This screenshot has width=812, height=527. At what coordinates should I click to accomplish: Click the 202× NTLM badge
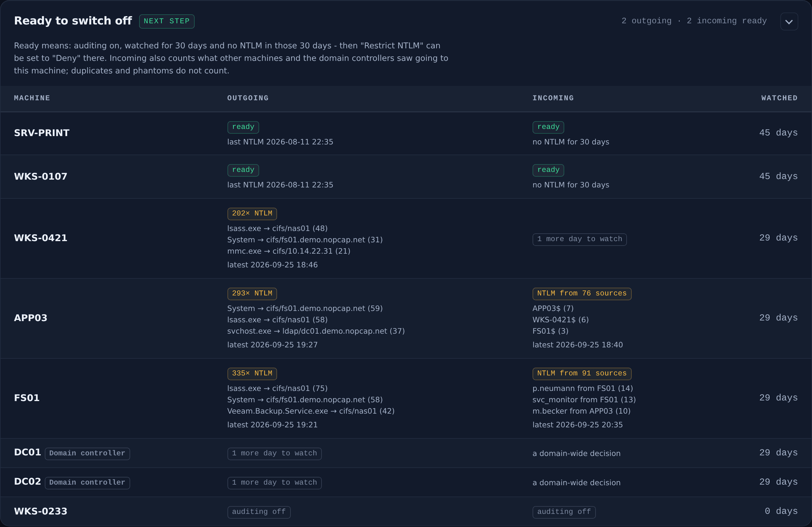pyautogui.click(x=252, y=214)
